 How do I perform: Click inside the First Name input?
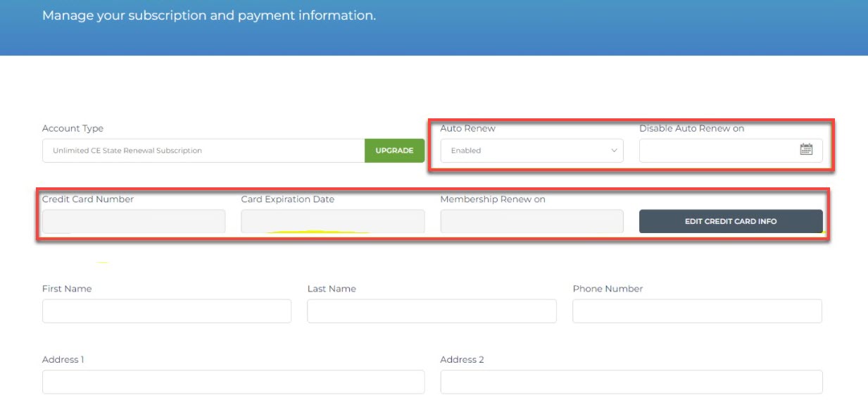click(x=165, y=310)
